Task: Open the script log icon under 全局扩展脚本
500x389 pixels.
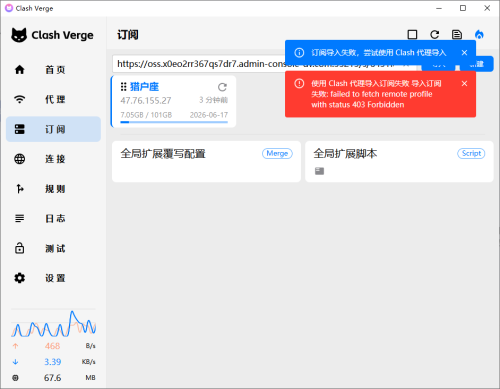Action: click(319, 171)
